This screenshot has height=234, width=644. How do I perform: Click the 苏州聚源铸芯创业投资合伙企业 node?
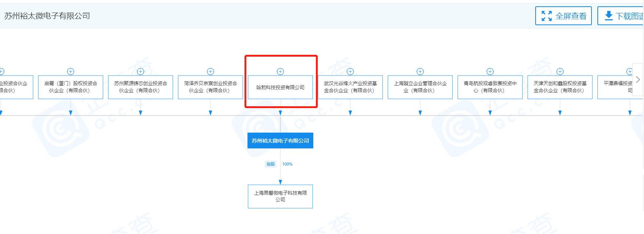(141, 87)
